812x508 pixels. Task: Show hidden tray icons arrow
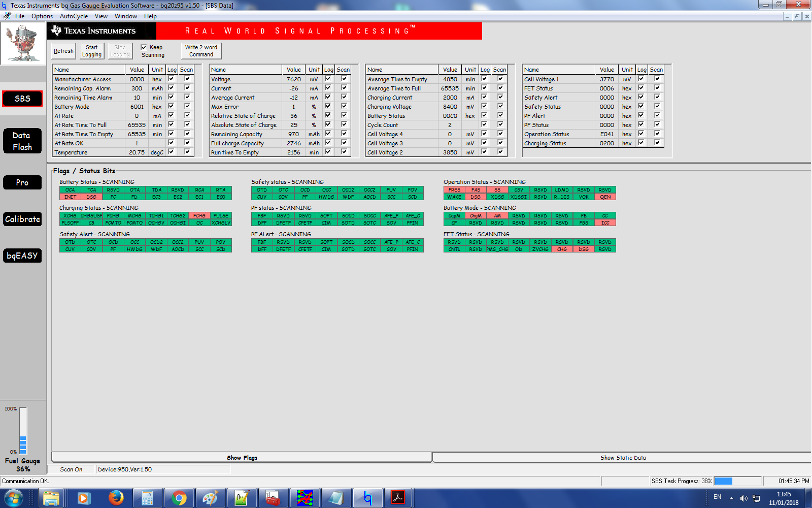pyautogui.click(x=731, y=498)
